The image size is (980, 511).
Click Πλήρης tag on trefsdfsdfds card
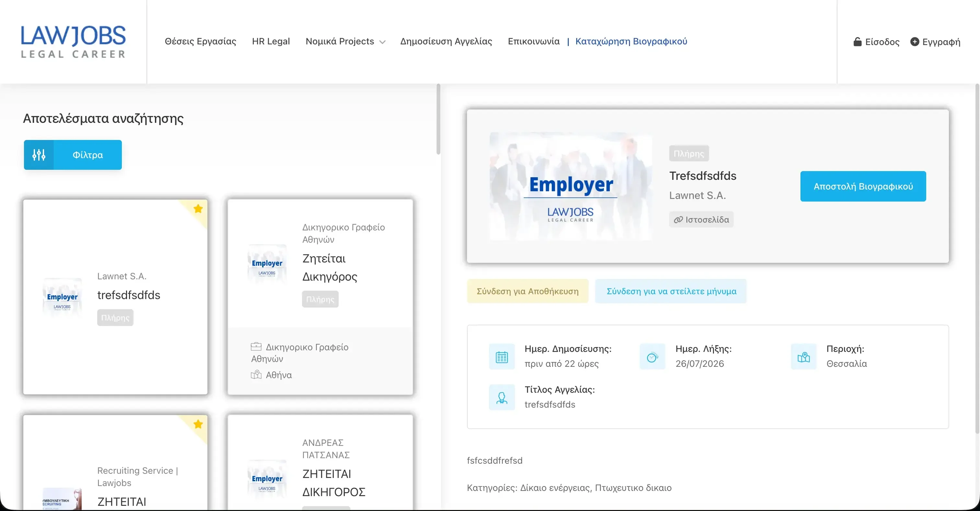pos(115,318)
